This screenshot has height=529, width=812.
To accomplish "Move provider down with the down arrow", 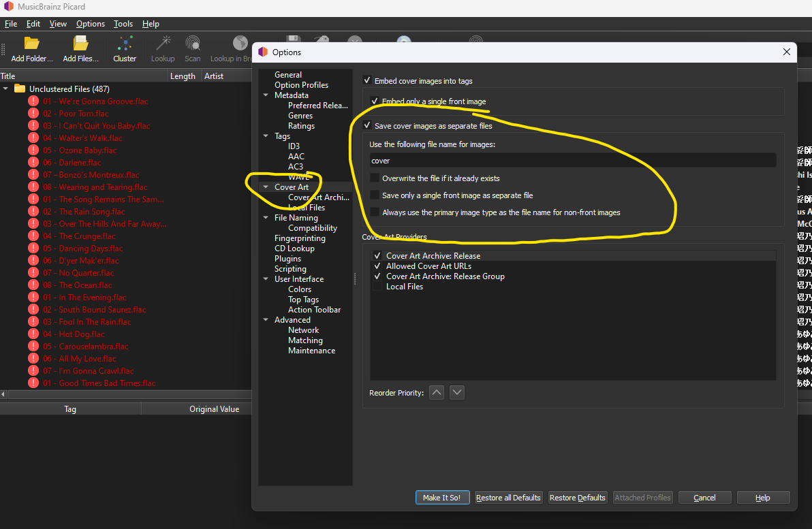I will pyautogui.click(x=457, y=392).
